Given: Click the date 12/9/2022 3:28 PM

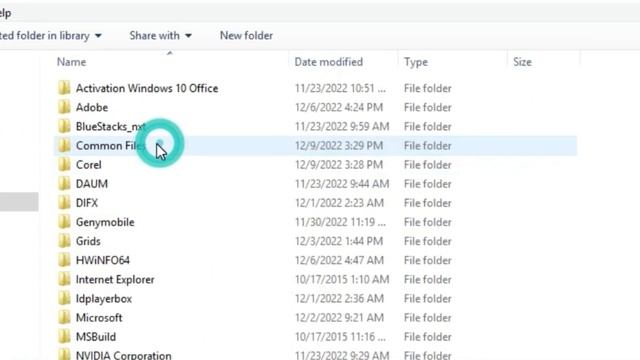Looking at the screenshot, I should click(339, 165).
